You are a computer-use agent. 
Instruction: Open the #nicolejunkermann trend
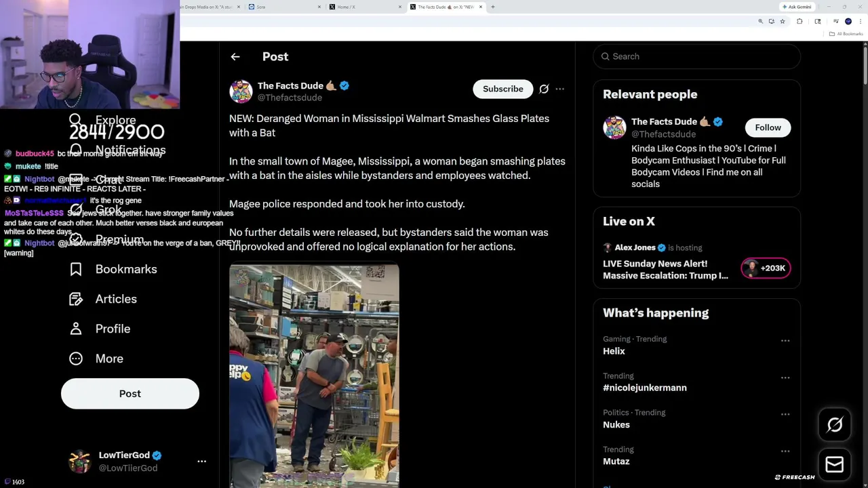pyautogui.click(x=645, y=388)
